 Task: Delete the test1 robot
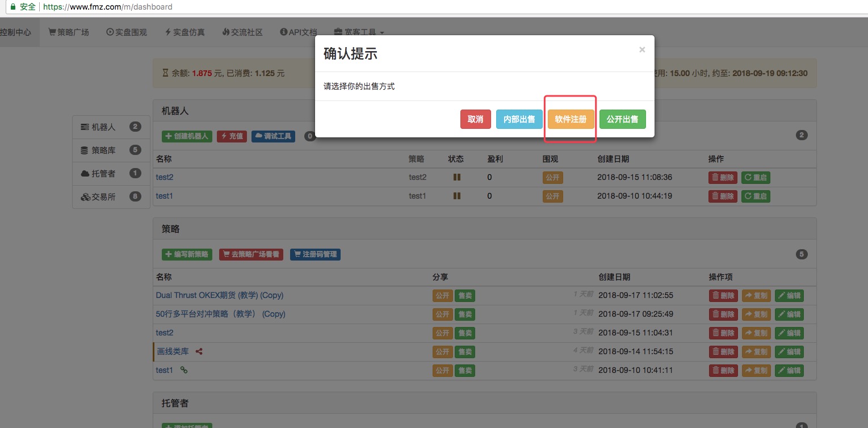click(723, 196)
